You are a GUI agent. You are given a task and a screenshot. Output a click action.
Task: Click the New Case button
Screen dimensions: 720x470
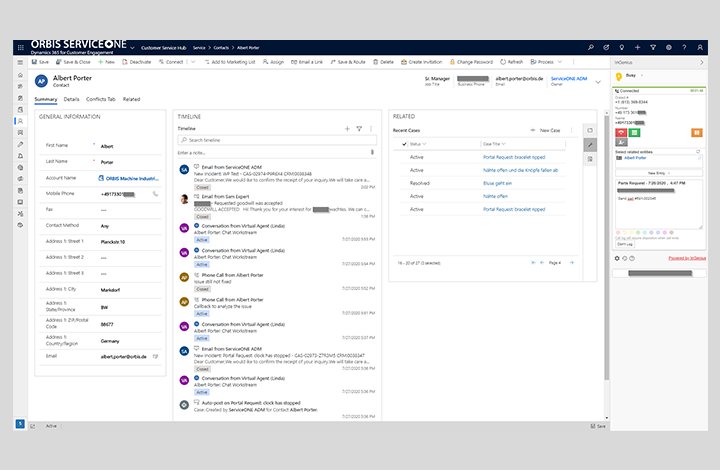tap(546, 130)
